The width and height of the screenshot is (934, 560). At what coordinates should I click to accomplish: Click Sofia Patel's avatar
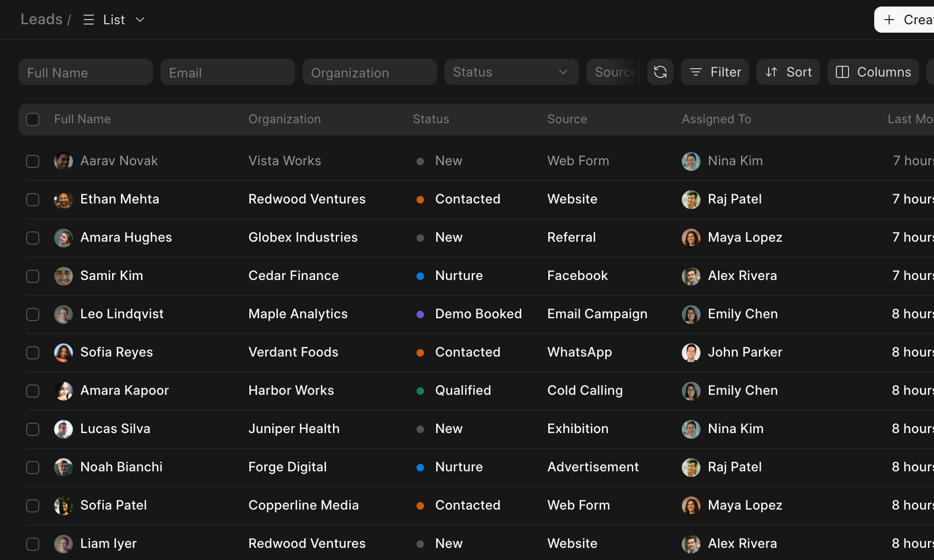(64, 505)
